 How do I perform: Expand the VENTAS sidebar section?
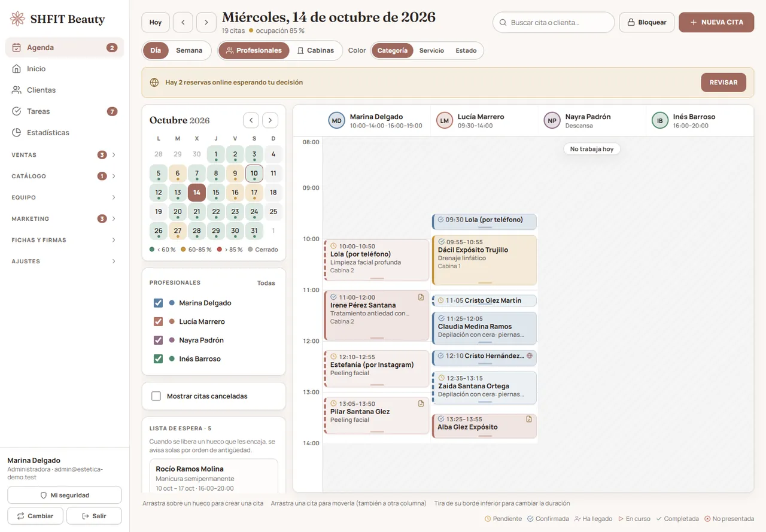click(x=65, y=155)
